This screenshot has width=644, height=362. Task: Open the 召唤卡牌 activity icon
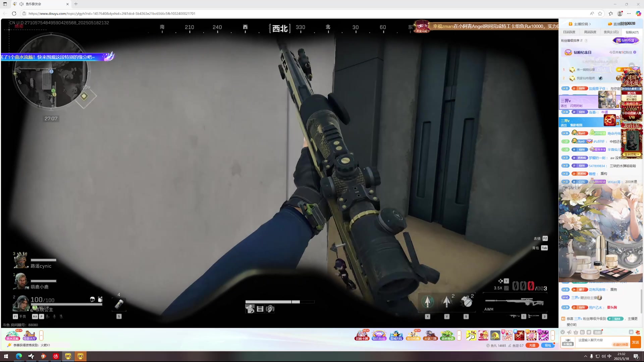click(x=362, y=335)
